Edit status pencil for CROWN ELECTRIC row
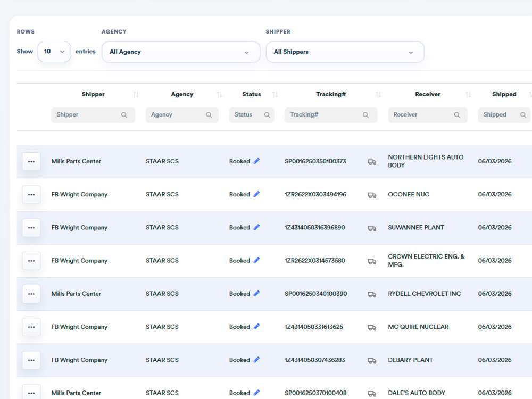The width and height of the screenshot is (532, 399). [x=256, y=260]
